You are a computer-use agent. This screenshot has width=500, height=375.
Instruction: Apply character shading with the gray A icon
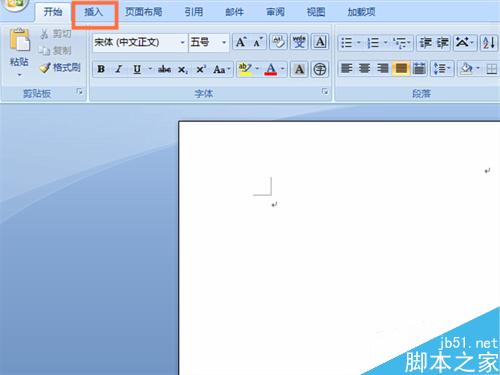tap(299, 69)
